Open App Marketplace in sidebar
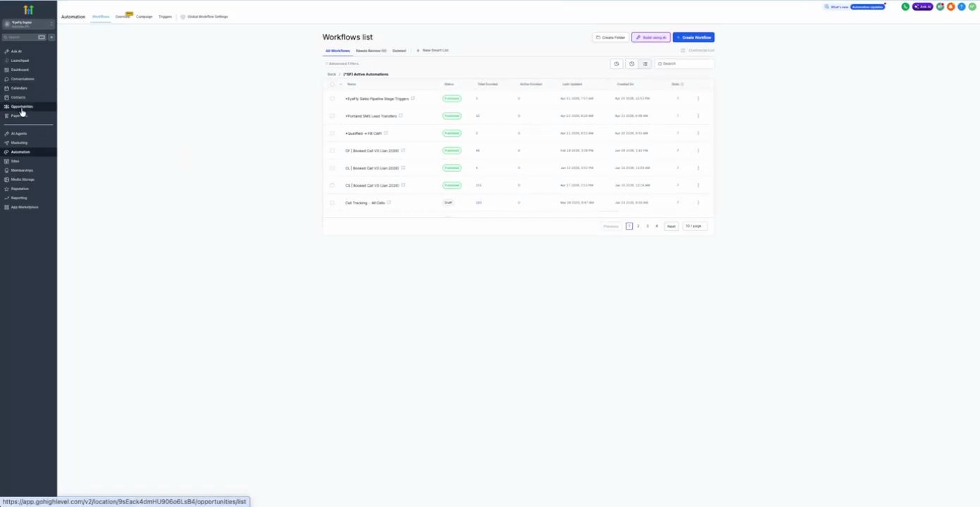Screen dimensions: 980x507 pos(24,207)
